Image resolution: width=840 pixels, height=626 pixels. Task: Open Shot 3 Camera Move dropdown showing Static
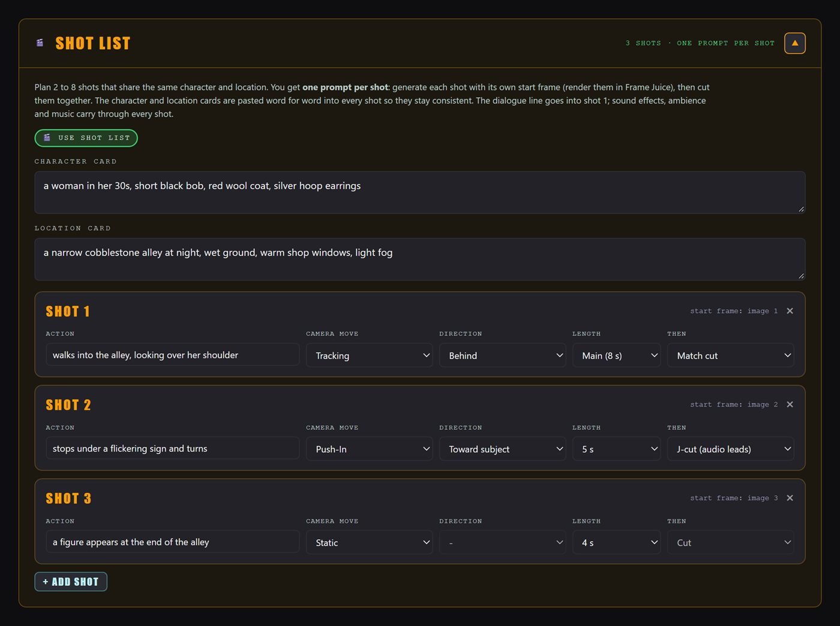click(x=369, y=543)
